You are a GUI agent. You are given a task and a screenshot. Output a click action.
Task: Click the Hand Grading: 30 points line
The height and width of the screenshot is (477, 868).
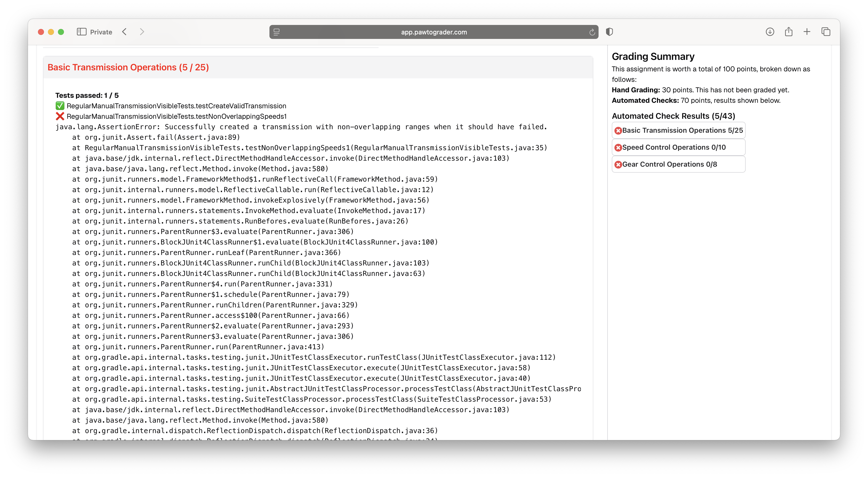[x=700, y=90]
